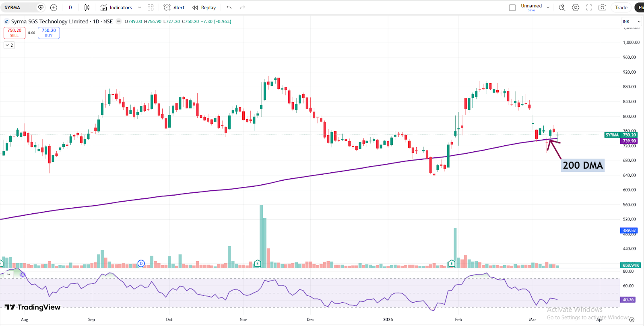Viewport: 644px width, 326px height.
Task: Toggle the status dot next to NSE
Action: click(x=119, y=22)
